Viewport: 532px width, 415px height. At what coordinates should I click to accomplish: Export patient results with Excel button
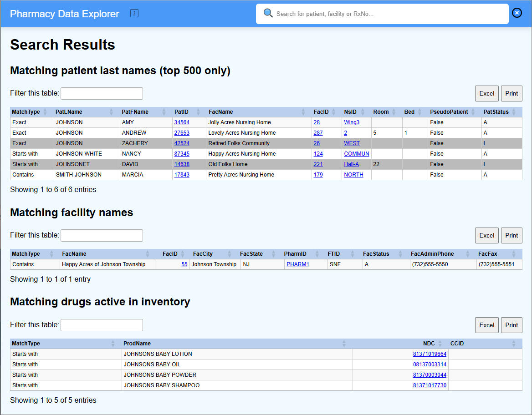point(486,93)
